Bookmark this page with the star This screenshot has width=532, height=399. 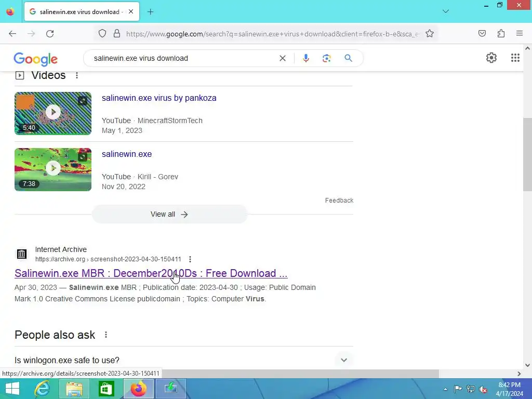(430, 34)
